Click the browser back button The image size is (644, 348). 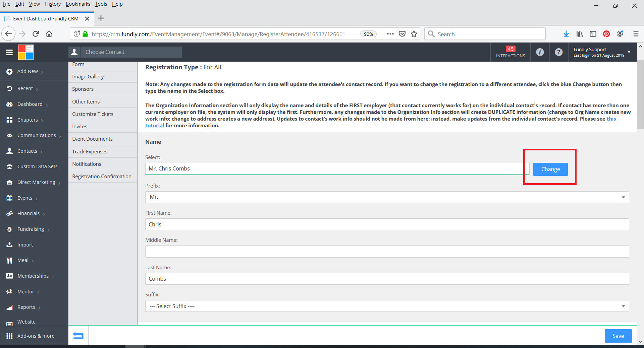(8, 34)
